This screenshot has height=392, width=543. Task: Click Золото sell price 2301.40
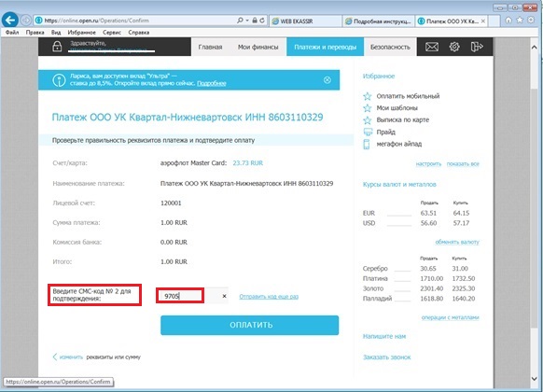[431, 288]
